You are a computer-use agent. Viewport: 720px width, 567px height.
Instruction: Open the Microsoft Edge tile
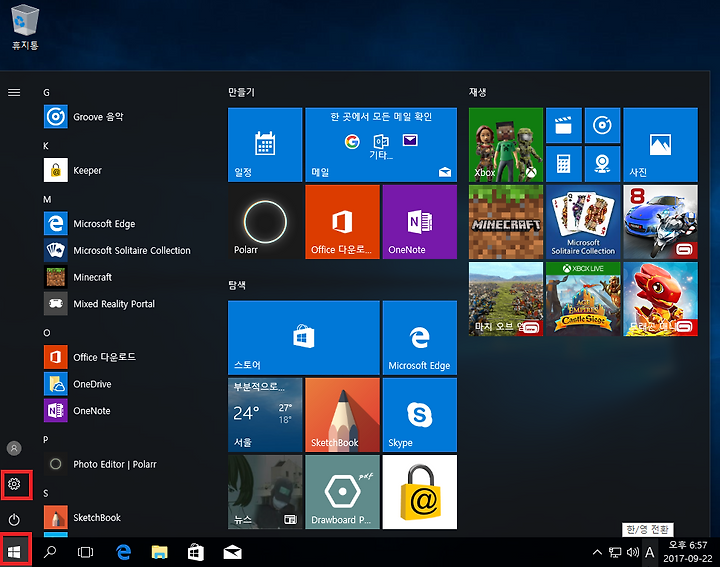(x=420, y=337)
